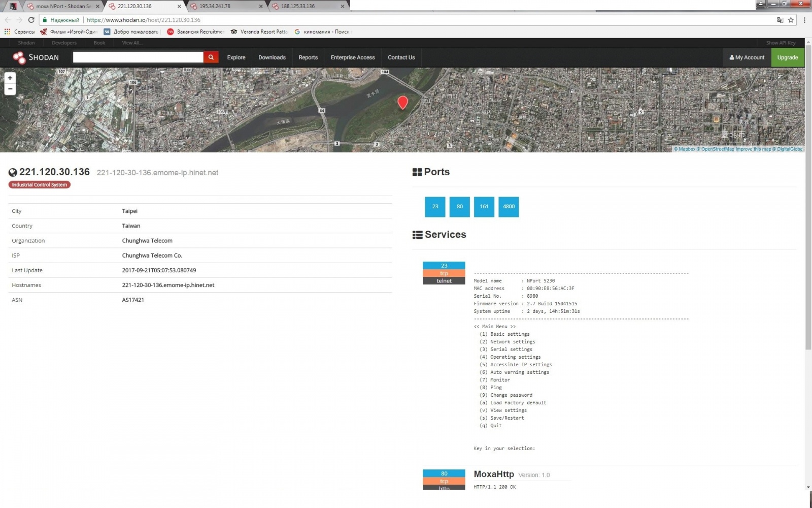The height and width of the screenshot is (508, 812).
Task: Click the Taipei city value
Action: (x=129, y=211)
